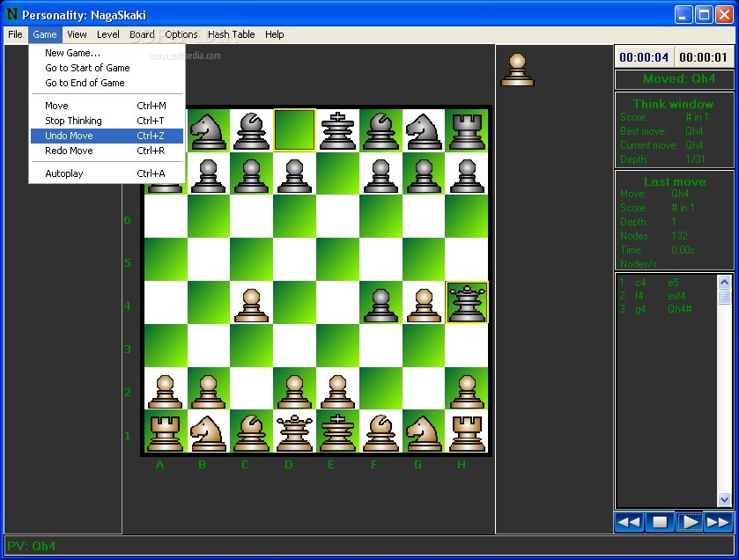
Task: Click the 00:00:01 clock display
Action: pyautogui.click(x=703, y=57)
